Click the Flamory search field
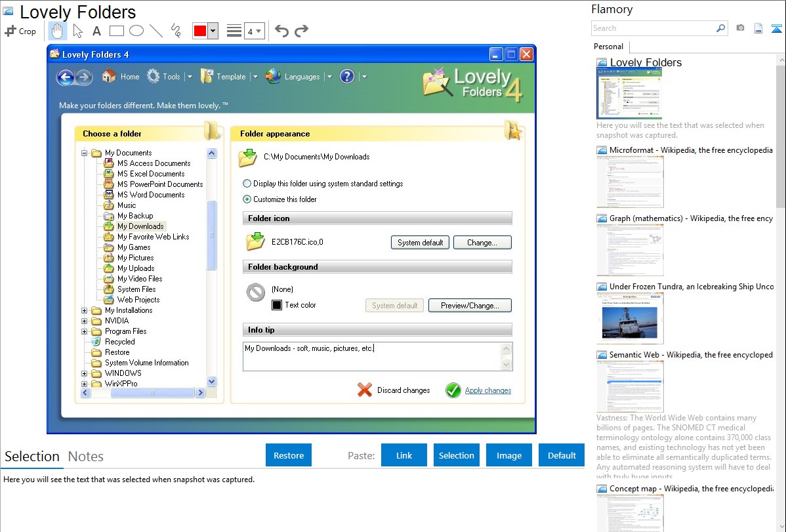The height and width of the screenshot is (532, 786). click(x=653, y=28)
